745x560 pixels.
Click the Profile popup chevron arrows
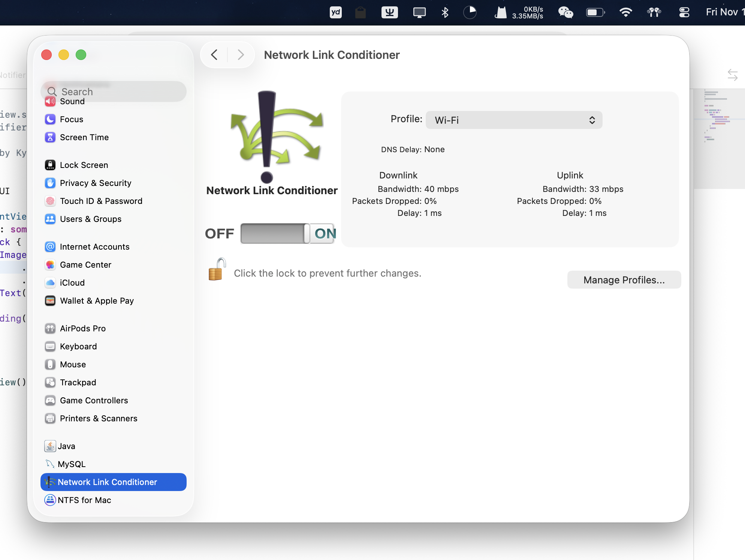592,120
